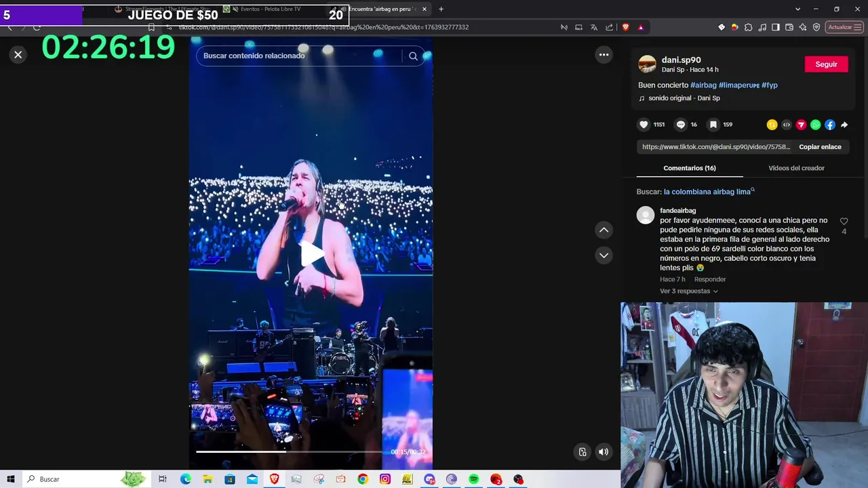Open the Brave wallet icon
Screen dimensions: 868x488
coord(789,27)
